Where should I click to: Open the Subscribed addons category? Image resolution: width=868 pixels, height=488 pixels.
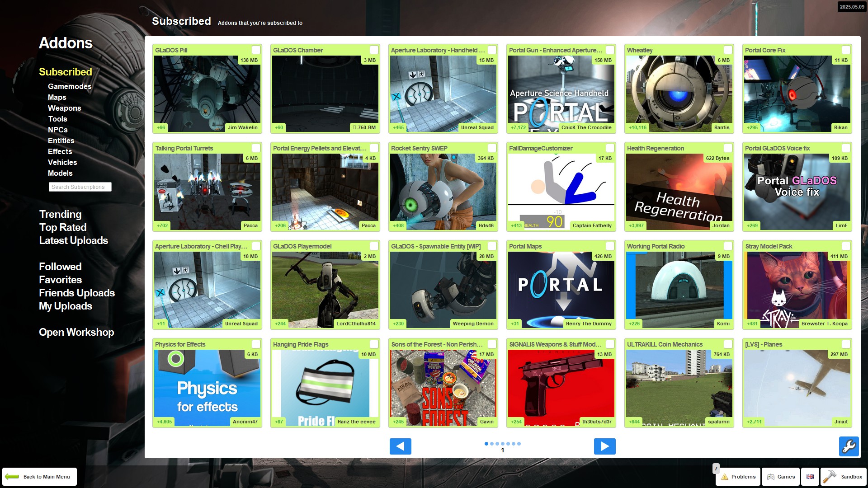66,72
